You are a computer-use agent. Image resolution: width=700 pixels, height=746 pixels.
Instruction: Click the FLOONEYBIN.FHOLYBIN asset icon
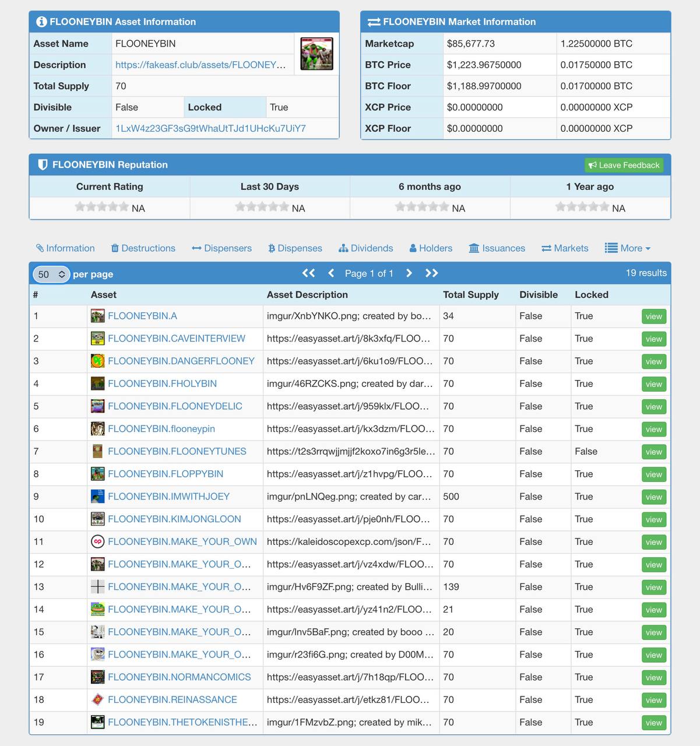[x=98, y=383]
